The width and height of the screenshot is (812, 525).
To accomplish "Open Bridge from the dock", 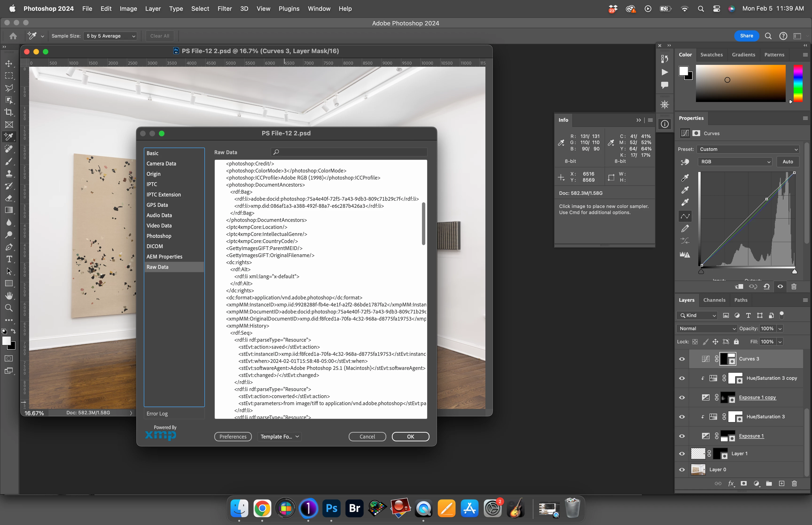I will pos(354,508).
